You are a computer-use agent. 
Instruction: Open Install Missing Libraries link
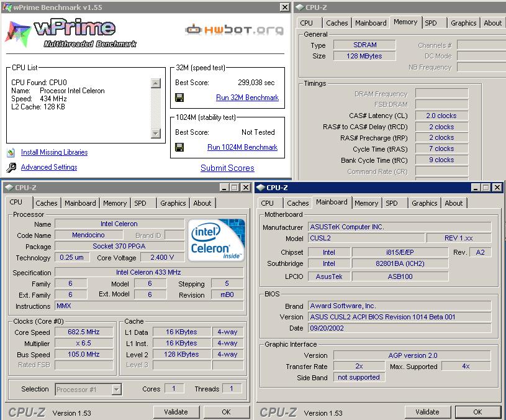(x=54, y=152)
